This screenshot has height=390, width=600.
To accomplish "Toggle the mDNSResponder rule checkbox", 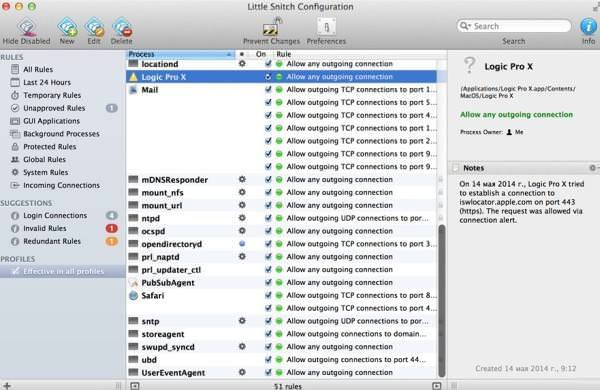I will point(268,179).
